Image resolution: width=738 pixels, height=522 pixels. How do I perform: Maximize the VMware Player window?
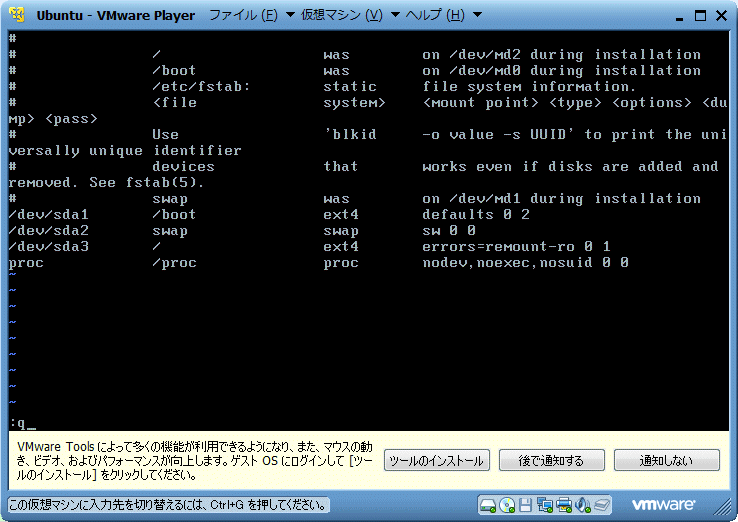coord(696,15)
